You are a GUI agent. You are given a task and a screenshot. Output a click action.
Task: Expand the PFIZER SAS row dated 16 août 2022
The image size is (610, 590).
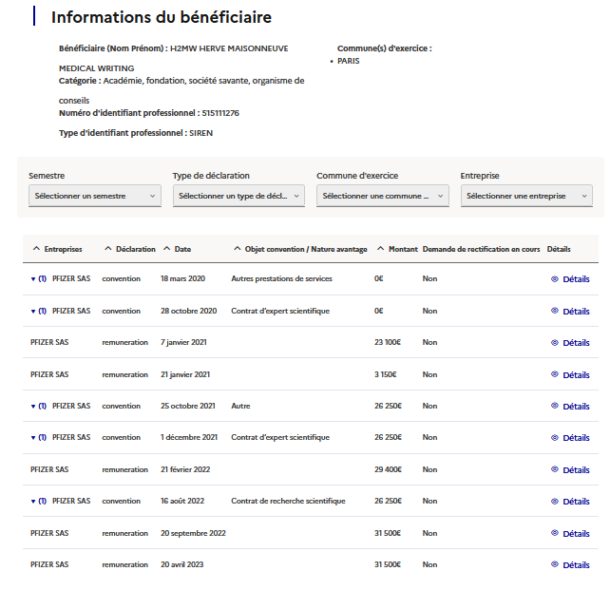33,502
